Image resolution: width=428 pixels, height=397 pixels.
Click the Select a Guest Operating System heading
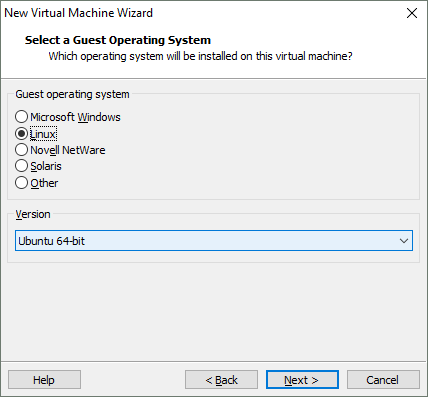(x=118, y=40)
